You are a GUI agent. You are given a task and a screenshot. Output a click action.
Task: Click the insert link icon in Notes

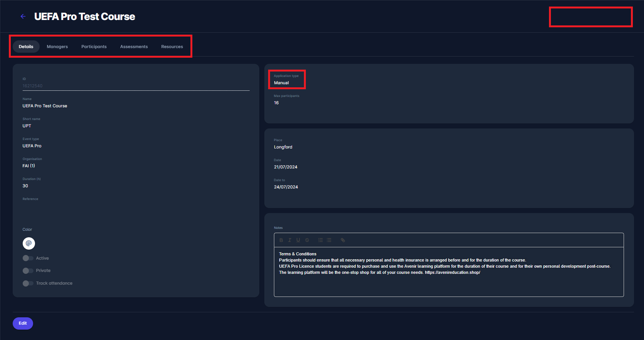tap(343, 240)
